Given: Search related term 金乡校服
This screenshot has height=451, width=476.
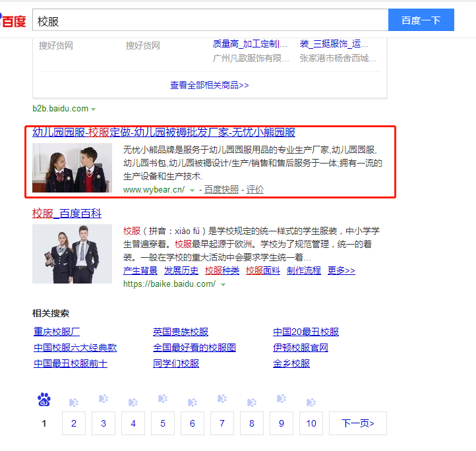Looking at the screenshot, I should [291, 363].
